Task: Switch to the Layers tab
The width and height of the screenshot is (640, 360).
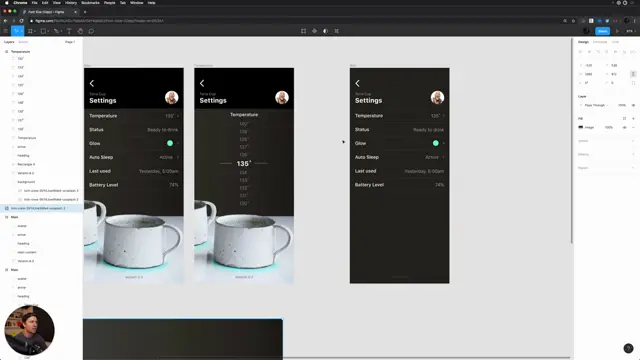Action: (9, 42)
